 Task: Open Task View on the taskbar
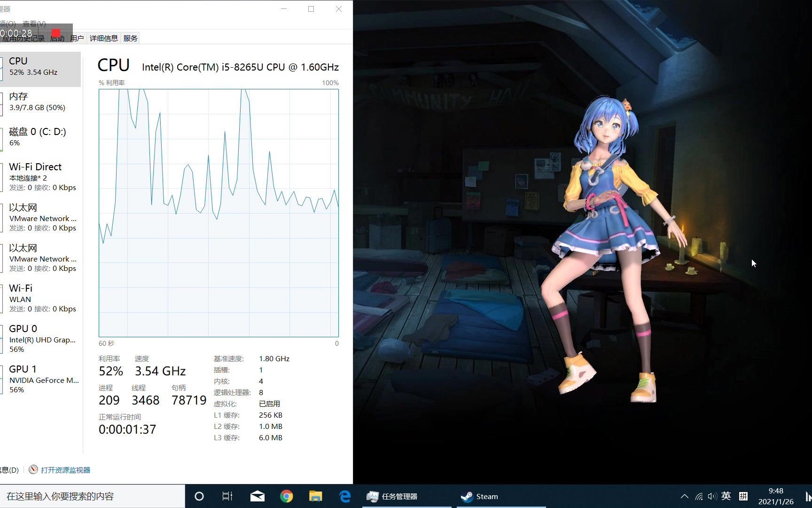pos(227,496)
